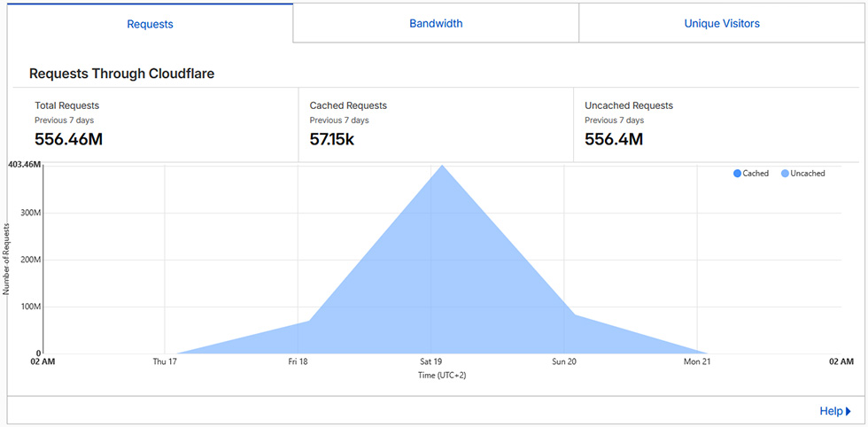868x427 pixels.
Task: Click Previous 7 days under Total Requests
Action: click(64, 120)
